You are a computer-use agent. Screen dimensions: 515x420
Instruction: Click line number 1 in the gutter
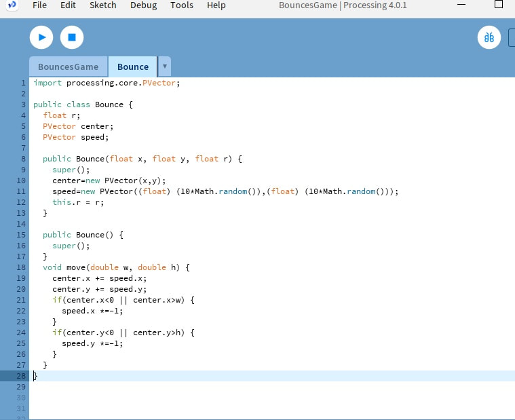tap(23, 83)
